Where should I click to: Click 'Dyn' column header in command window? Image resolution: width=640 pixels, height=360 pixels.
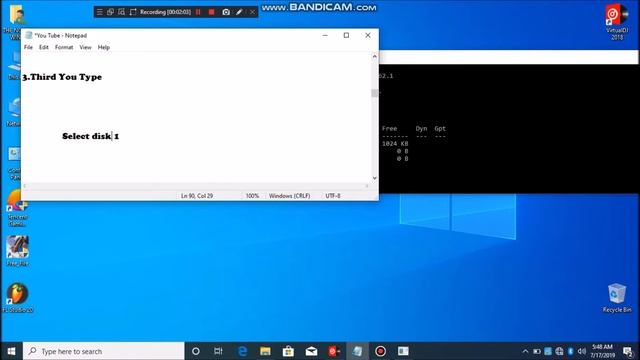pos(421,129)
